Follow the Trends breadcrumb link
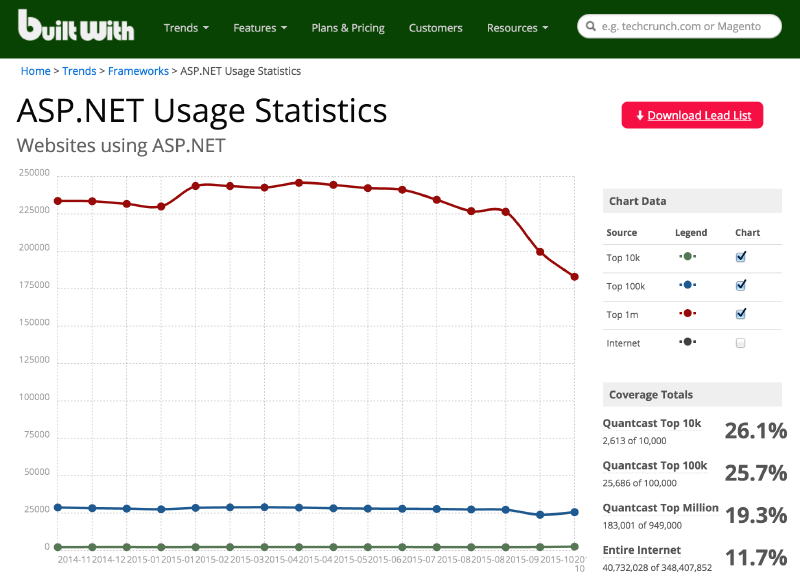Image resolution: width=800 pixels, height=588 pixels. 79,71
